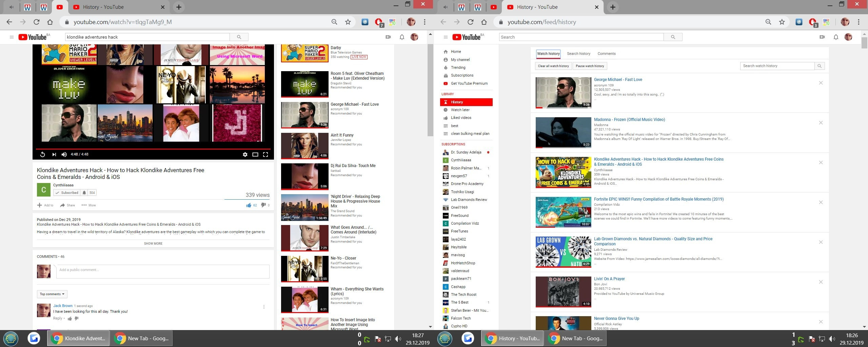
Task: Enter fullscreen in the video player
Action: pos(265,155)
